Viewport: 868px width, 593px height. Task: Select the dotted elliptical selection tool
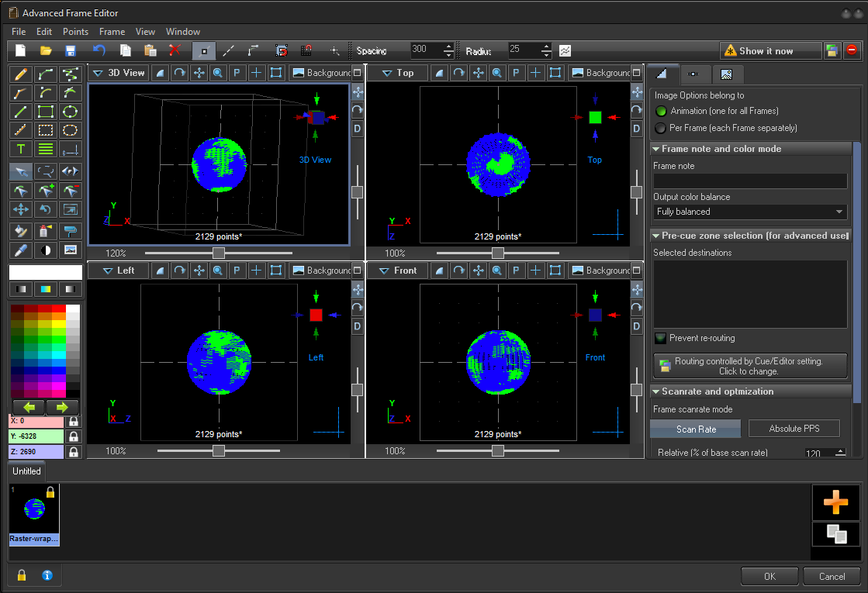(71, 130)
